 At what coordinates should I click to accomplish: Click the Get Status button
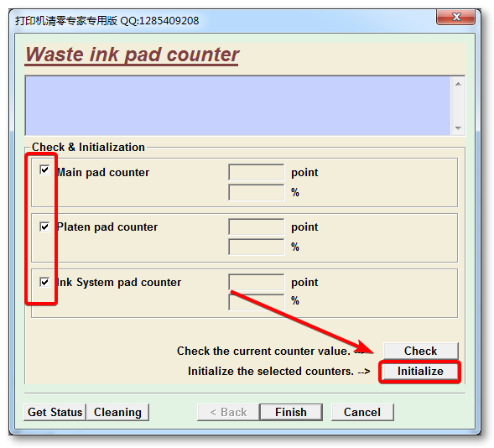[x=55, y=412]
